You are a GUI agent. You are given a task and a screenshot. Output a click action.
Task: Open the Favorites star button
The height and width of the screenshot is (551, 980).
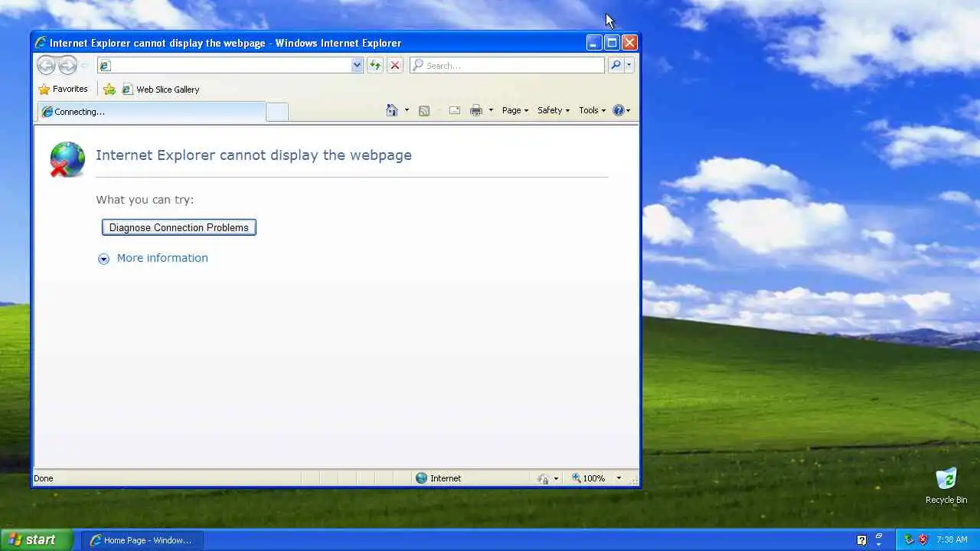coord(63,89)
